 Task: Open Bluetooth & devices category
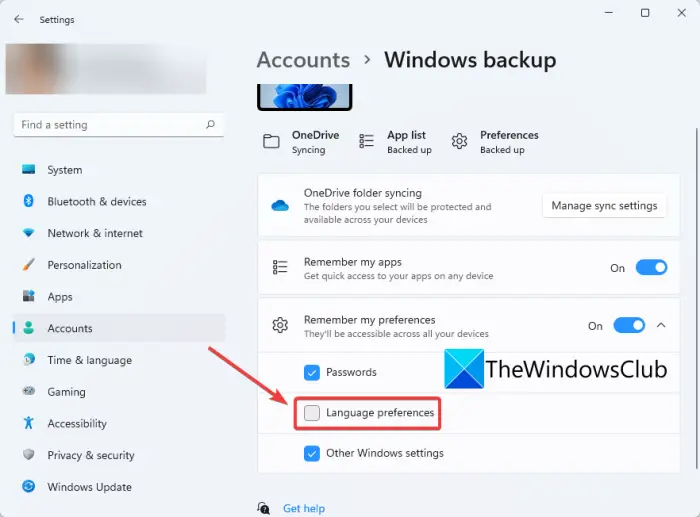point(119,201)
